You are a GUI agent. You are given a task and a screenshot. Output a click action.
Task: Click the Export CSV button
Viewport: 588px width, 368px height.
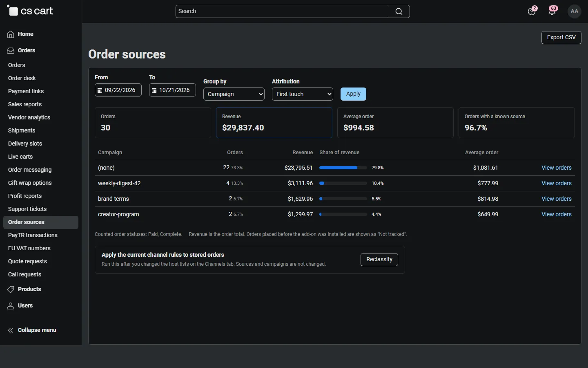[x=561, y=38]
